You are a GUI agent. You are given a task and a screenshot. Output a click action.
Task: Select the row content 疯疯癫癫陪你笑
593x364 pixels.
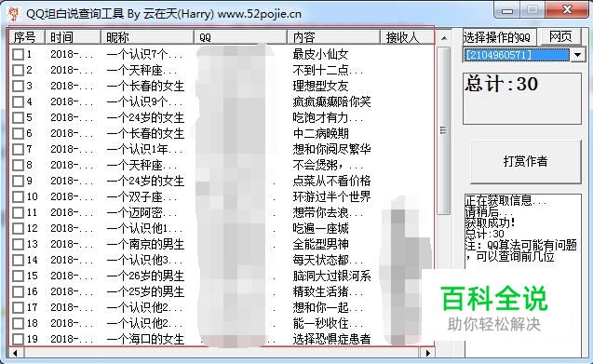(x=331, y=102)
